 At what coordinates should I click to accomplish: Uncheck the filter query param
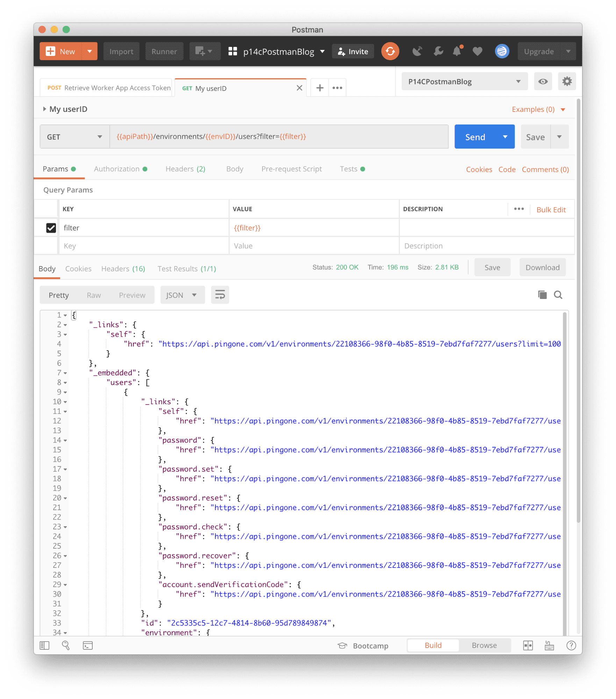click(x=51, y=228)
